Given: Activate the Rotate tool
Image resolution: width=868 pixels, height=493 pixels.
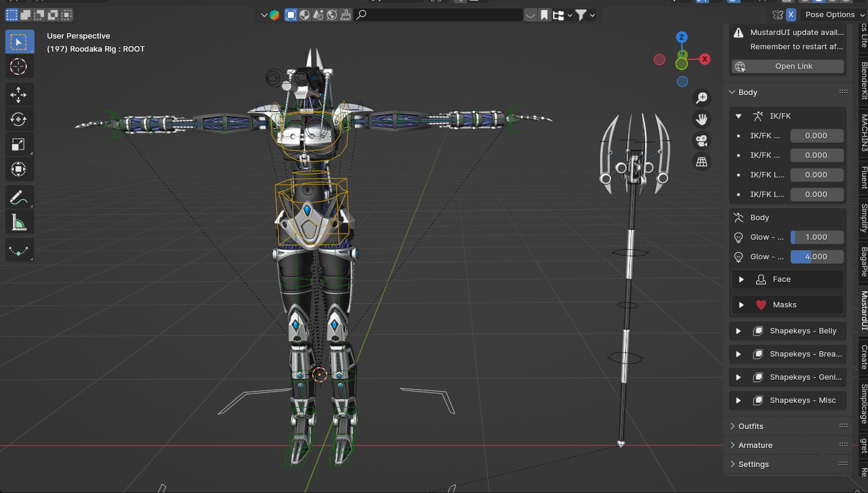Looking at the screenshot, I should [19, 119].
